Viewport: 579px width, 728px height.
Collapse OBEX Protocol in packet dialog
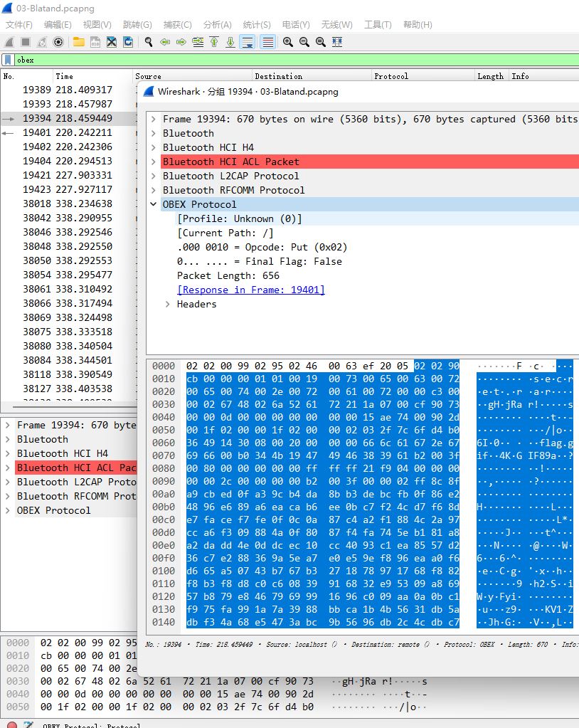[154, 205]
